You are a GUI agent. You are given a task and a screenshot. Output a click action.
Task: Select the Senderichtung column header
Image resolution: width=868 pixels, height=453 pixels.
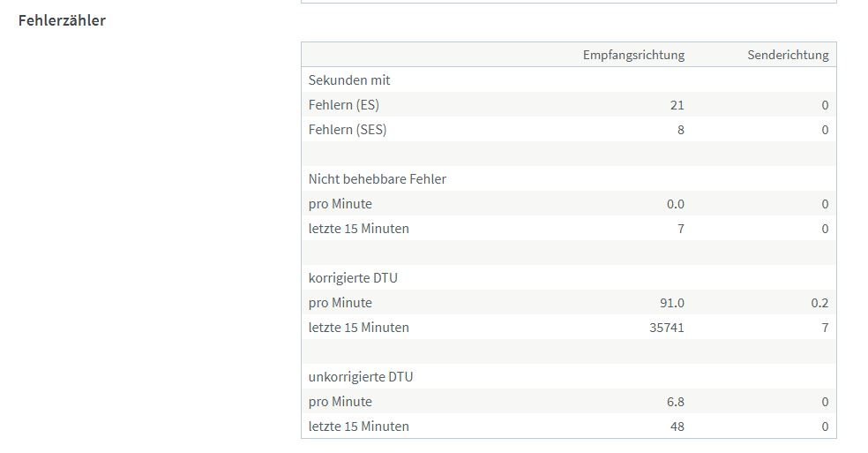point(788,55)
